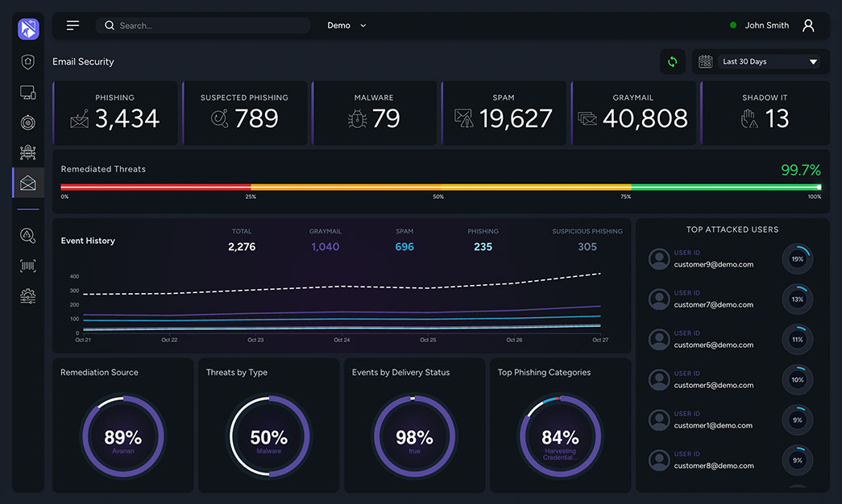Open the shield home section in sidebar
The width and height of the screenshot is (842, 504).
28,62
